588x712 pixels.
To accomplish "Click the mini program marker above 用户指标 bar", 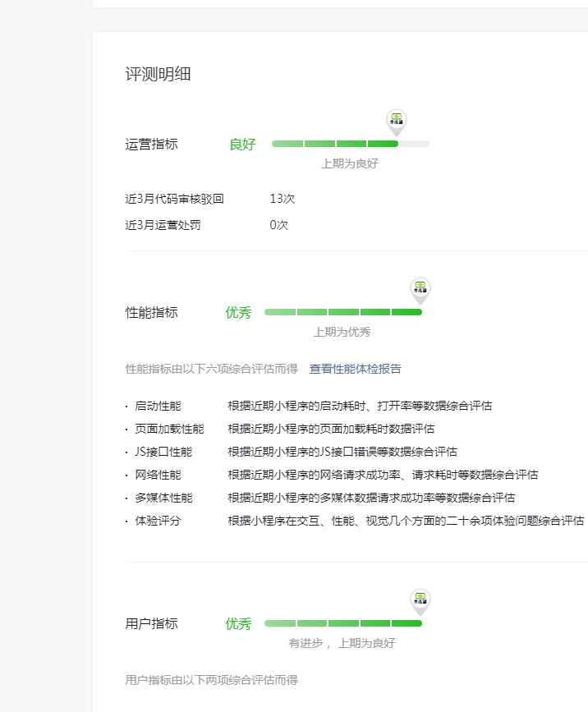I will tap(420, 603).
